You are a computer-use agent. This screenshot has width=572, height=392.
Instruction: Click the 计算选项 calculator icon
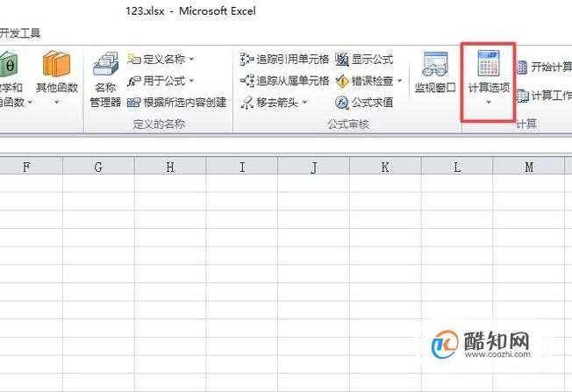tap(489, 63)
